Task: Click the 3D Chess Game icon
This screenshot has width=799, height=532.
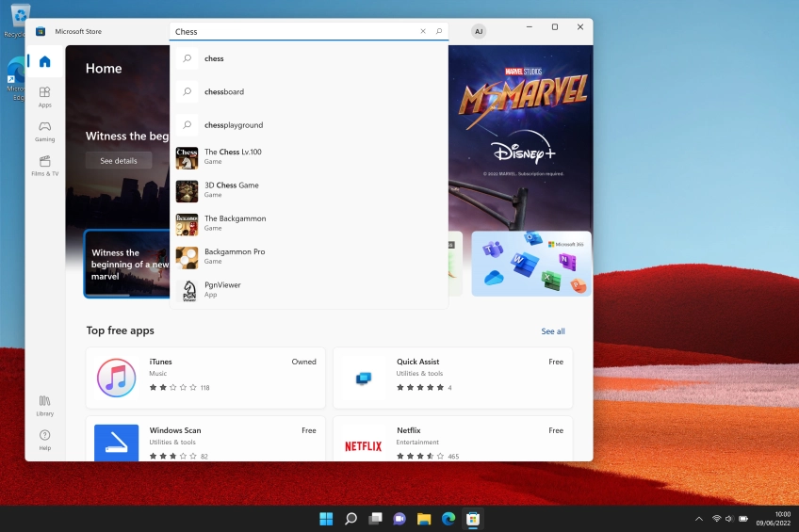Action: tap(187, 191)
